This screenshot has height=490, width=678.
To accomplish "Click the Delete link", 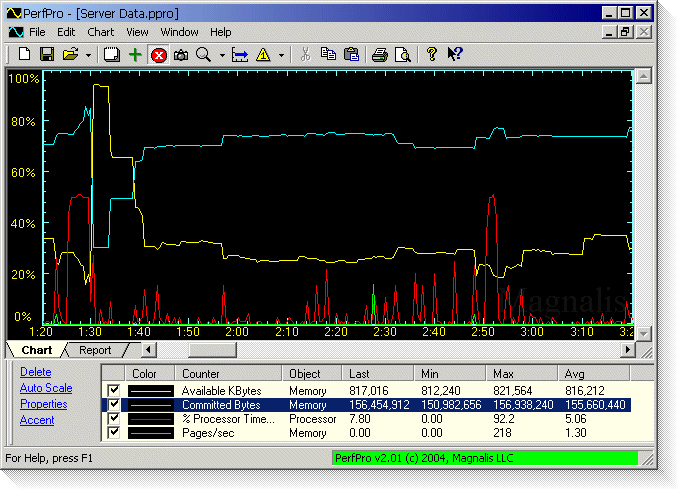I will (x=35, y=372).
